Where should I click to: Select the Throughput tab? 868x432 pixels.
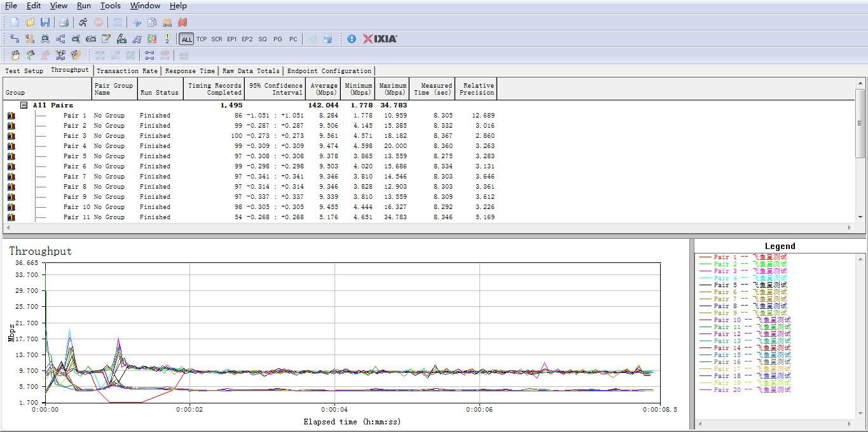click(70, 70)
